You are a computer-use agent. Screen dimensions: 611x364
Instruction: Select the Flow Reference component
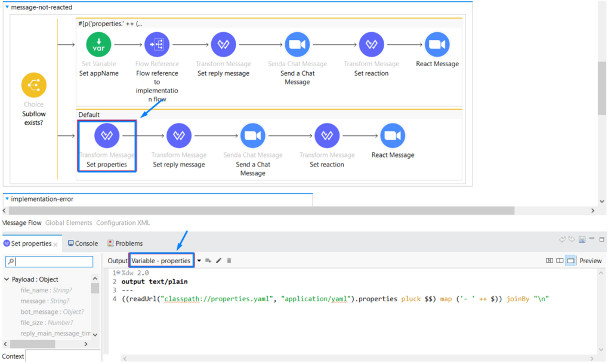[158, 44]
